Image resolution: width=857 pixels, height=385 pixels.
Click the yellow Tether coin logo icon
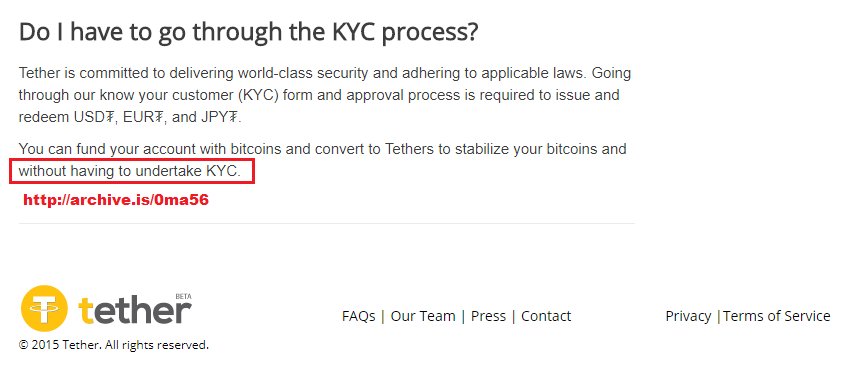(x=44, y=308)
